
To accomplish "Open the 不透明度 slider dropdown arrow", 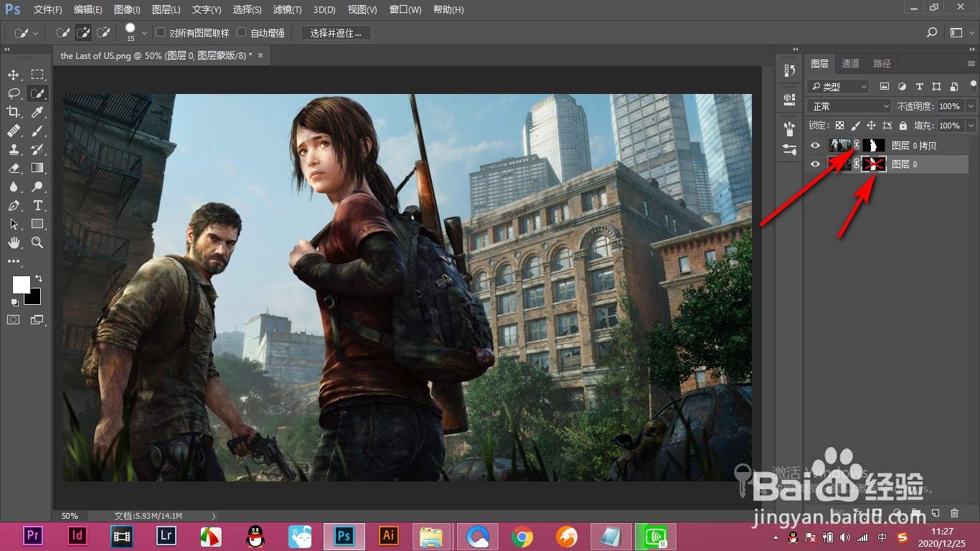I will pos(971,106).
